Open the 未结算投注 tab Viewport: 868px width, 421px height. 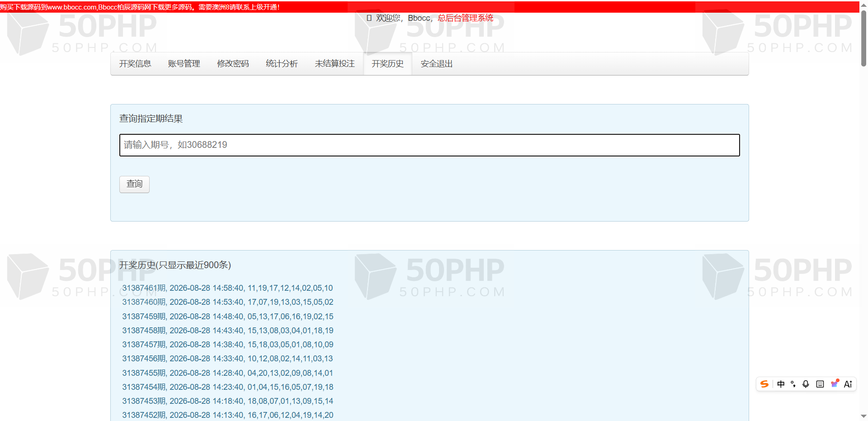tap(335, 64)
